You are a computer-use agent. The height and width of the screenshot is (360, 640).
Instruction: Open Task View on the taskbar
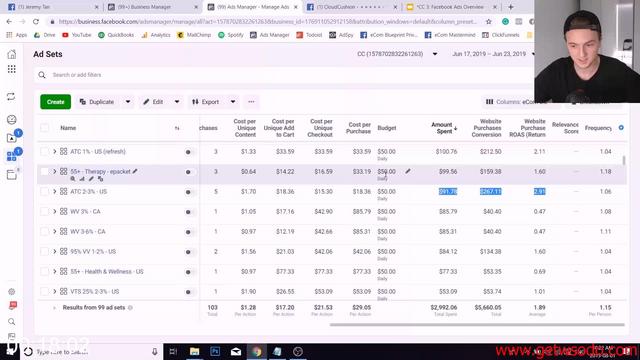coord(173,351)
